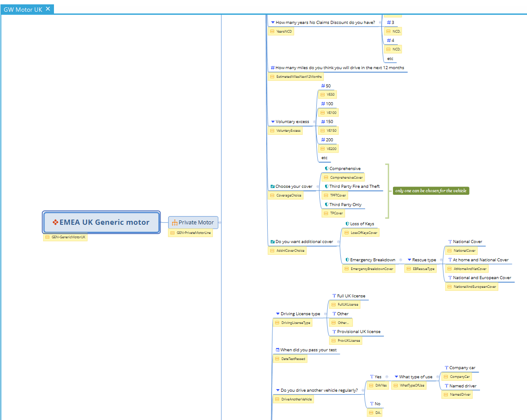
Task: Collapse the Driving License type branch
Action: (326, 314)
